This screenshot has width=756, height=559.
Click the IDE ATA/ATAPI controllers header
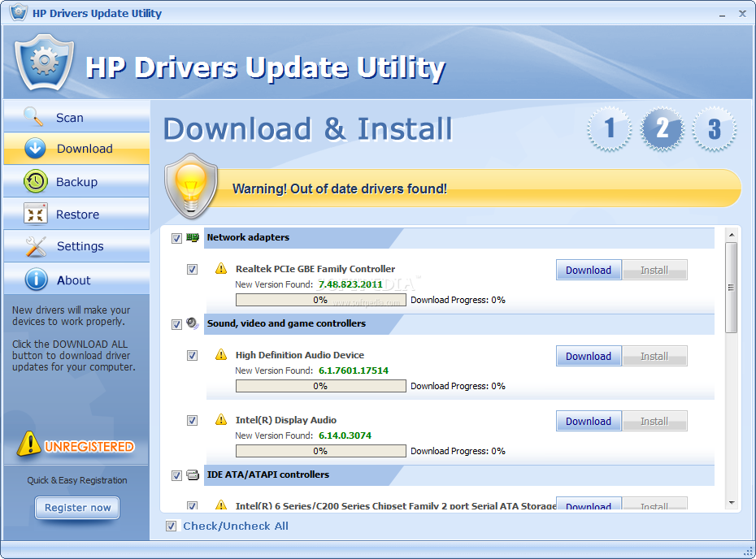coord(459,475)
